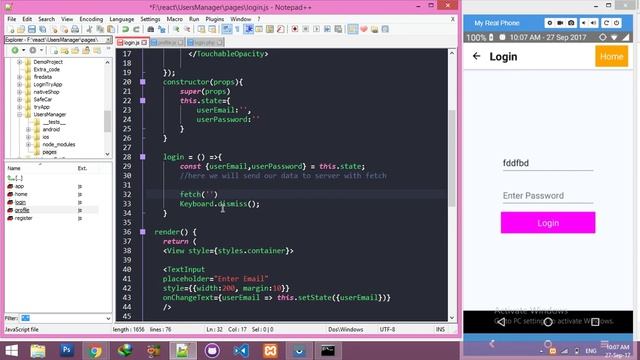Open Chrome from the Windows taskbar
The width and height of the screenshot is (640, 360).
95,351
